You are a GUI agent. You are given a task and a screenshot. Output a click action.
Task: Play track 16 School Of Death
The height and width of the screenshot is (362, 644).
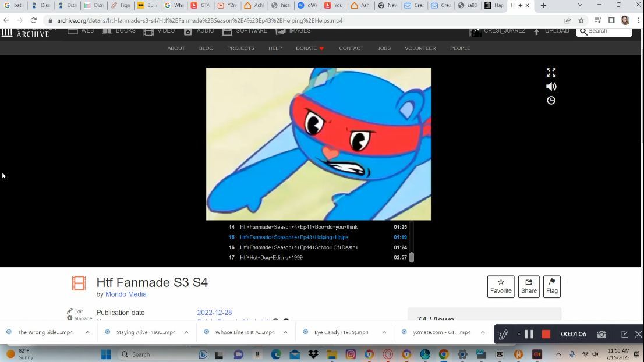(299, 247)
